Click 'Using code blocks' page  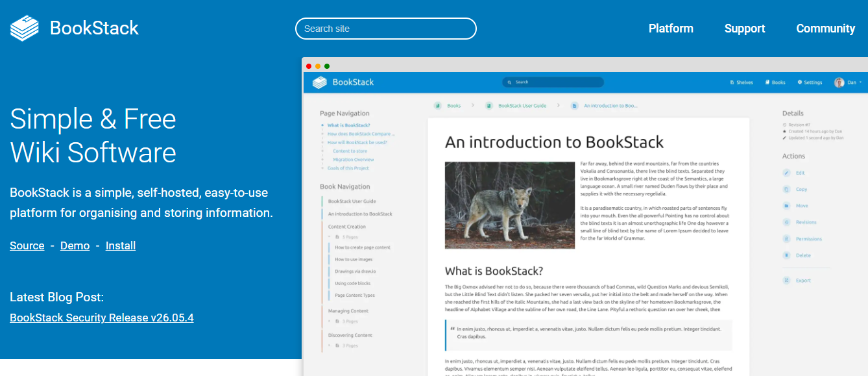coord(353,283)
